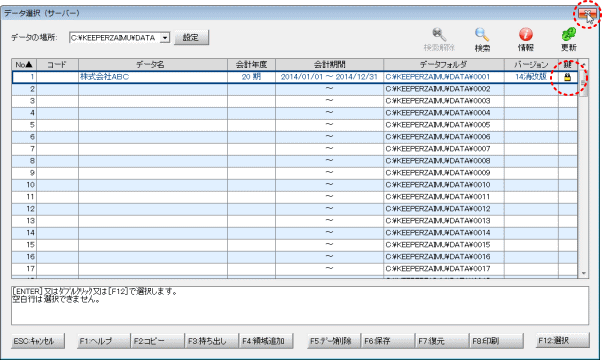
Task: Sort by the No column header
Action: [24, 64]
